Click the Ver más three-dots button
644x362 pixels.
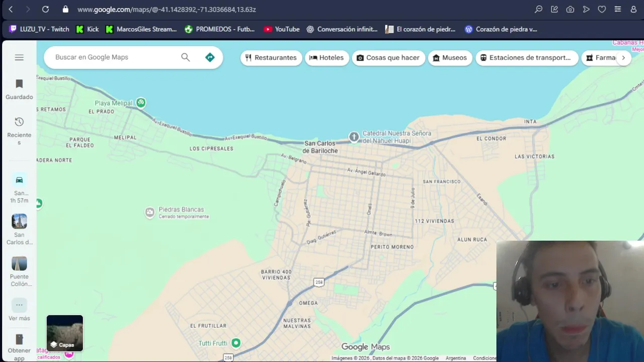pos(19,305)
